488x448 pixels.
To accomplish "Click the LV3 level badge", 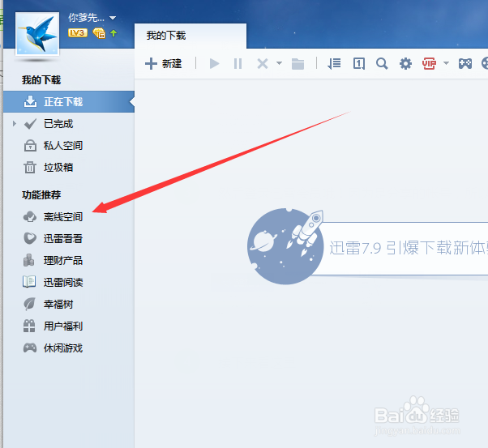I will click(78, 32).
